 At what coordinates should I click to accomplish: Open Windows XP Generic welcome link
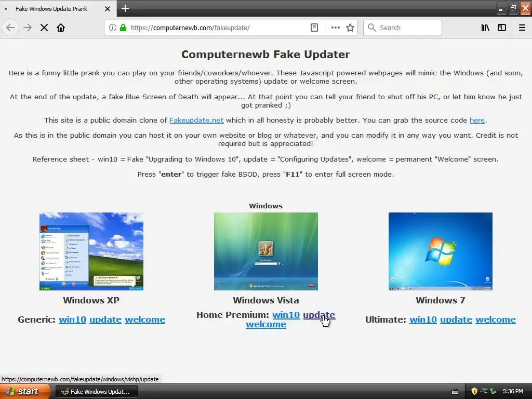(145, 320)
